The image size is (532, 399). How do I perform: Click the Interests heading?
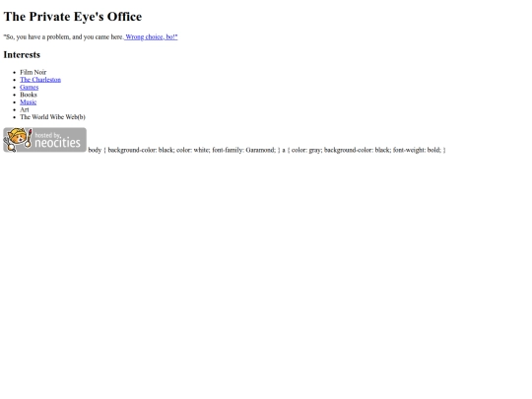tap(22, 54)
